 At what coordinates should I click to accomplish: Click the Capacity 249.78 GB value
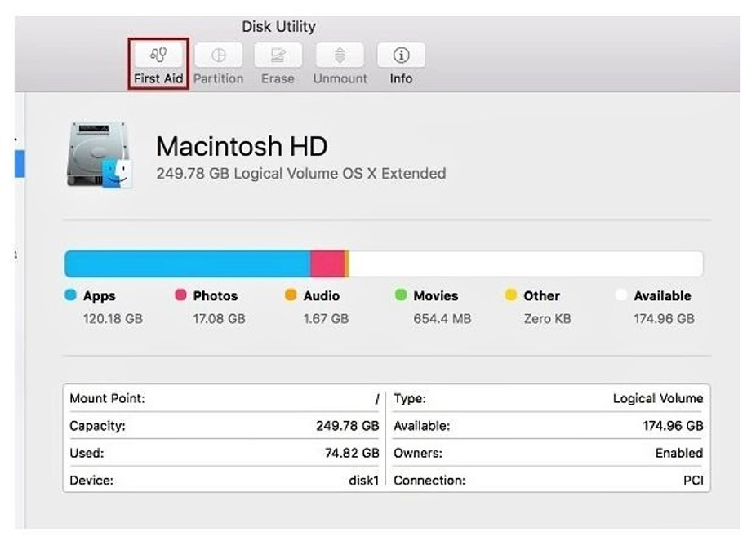(347, 426)
